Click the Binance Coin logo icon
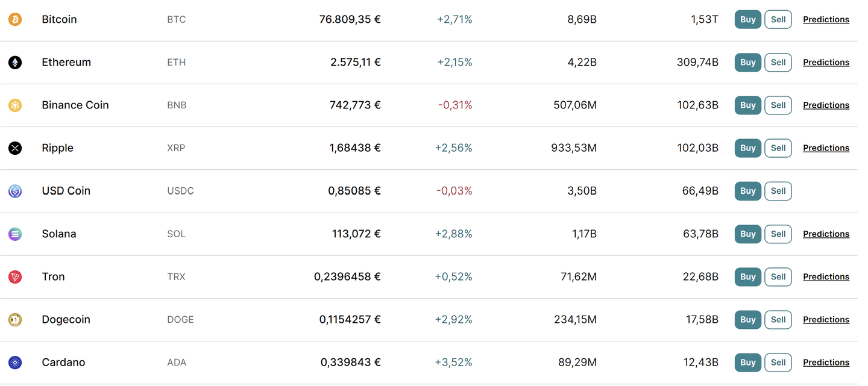The height and width of the screenshot is (386, 868). point(15,105)
